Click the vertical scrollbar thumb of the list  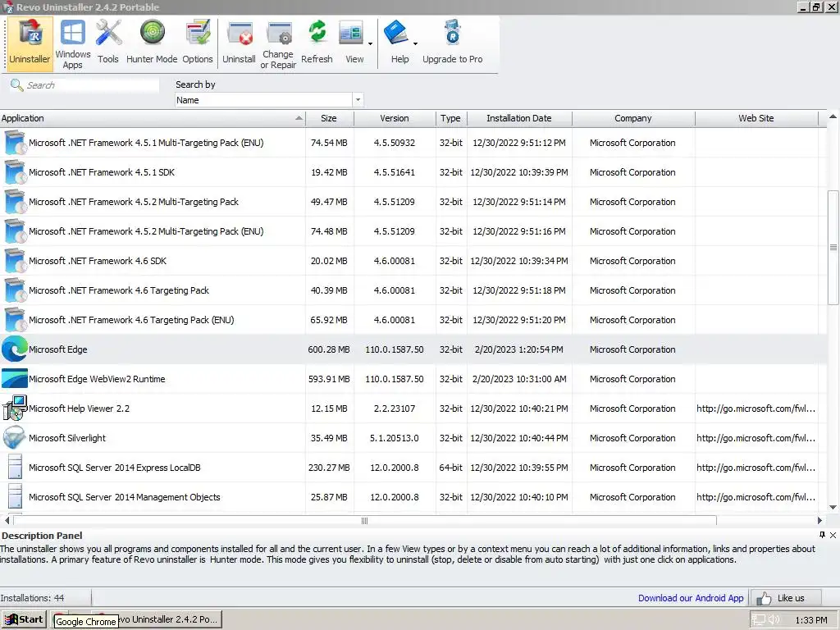click(x=833, y=248)
